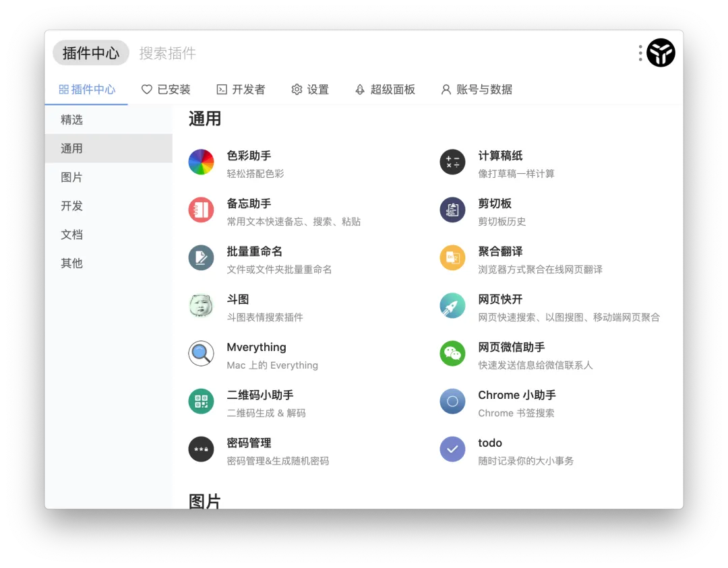
Task: Open the 色彩助手 color wheel icon
Action: [201, 162]
